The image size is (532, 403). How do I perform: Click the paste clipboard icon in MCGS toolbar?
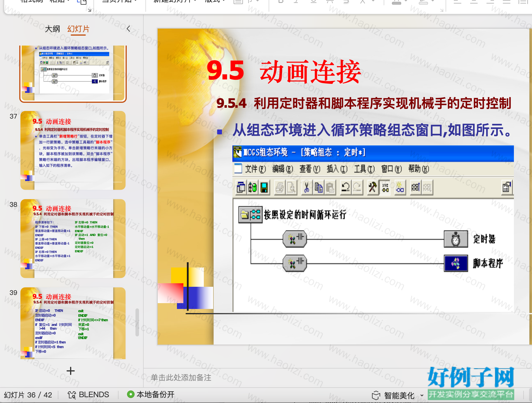click(330, 187)
